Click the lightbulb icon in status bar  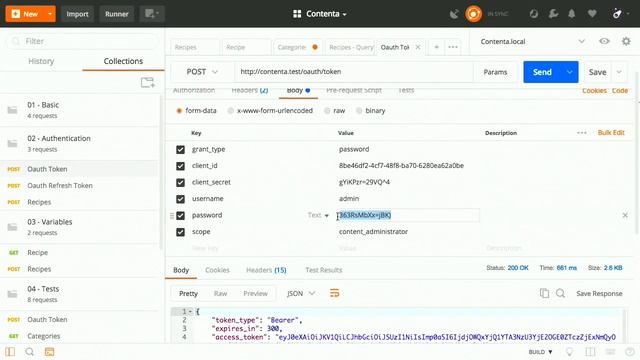[569, 352]
